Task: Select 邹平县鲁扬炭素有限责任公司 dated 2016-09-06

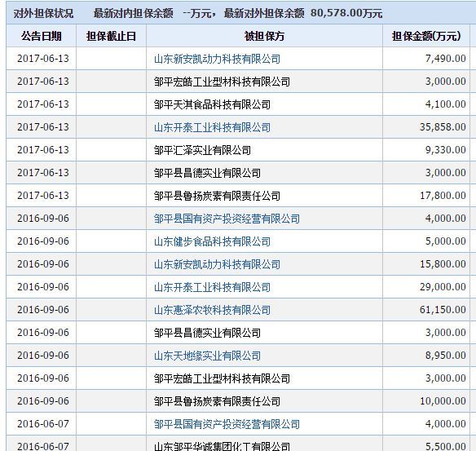Action: tap(217, 401)
